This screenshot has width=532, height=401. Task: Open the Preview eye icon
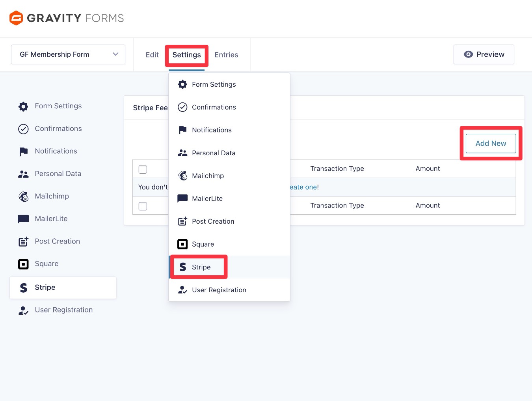[469, 54]
